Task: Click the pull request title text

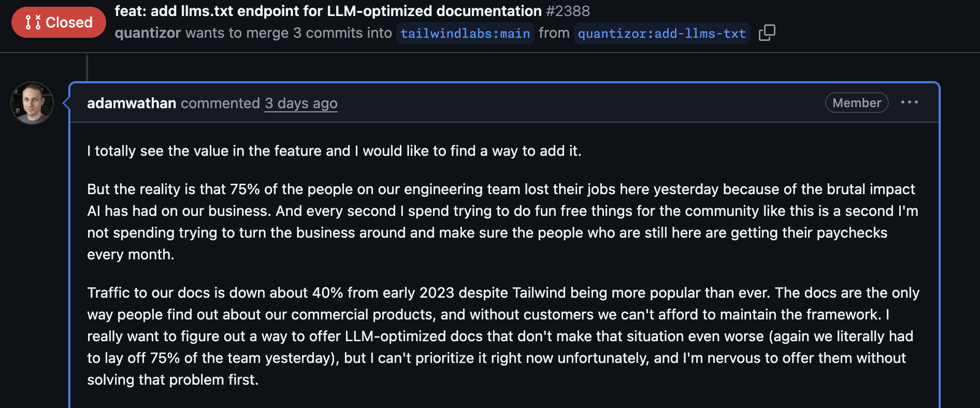Action: point(328,11)
